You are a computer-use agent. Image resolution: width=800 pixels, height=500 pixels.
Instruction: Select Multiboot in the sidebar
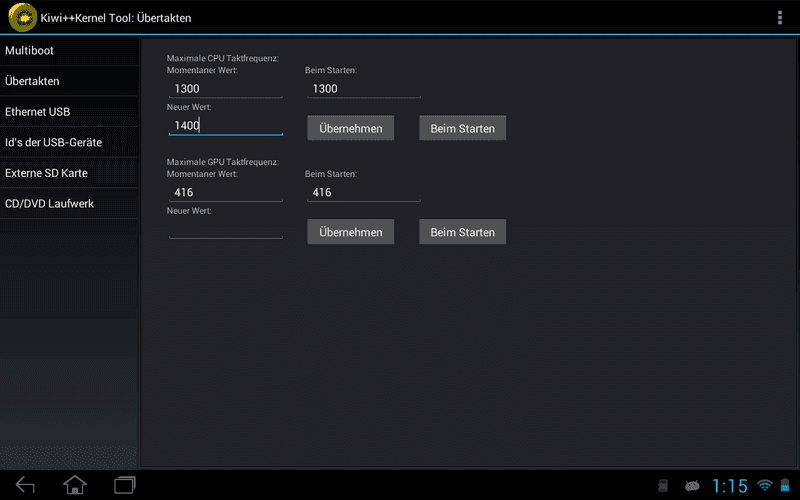(x=69, y=51)
